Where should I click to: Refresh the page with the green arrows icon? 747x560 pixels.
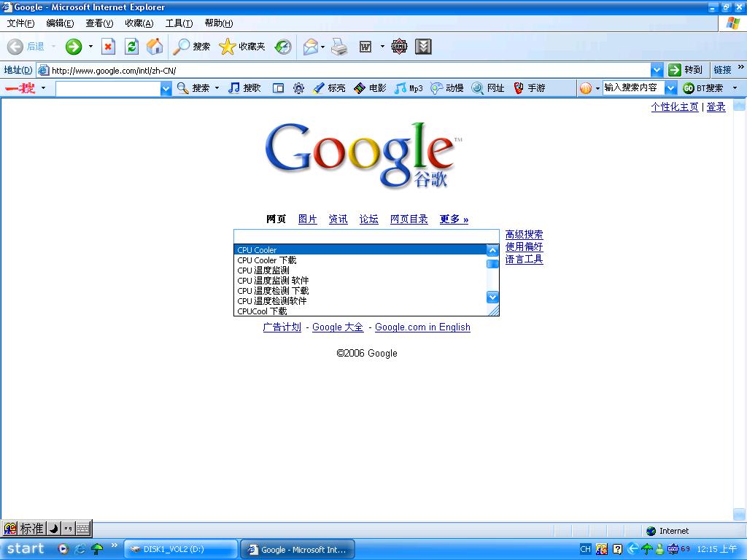coord(131,46)
